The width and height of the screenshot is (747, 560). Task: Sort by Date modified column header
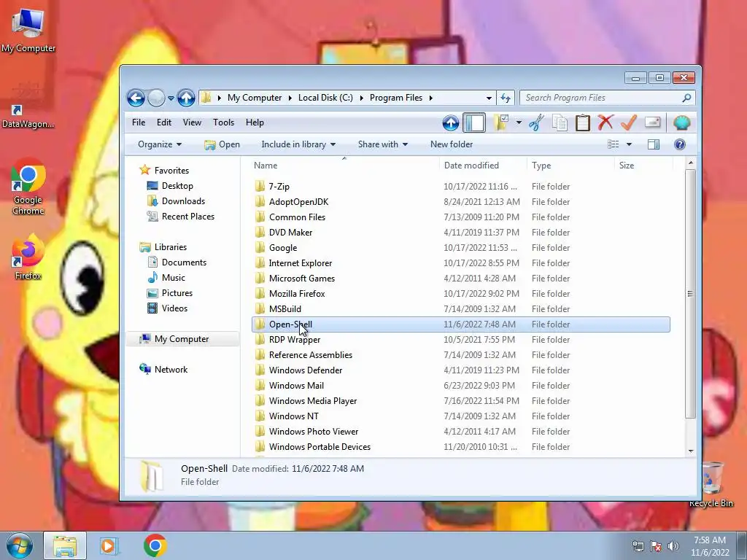pos(483,166)
